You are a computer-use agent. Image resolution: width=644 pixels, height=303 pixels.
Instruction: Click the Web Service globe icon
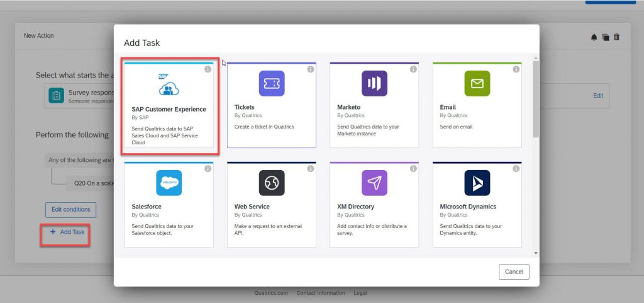272,183
